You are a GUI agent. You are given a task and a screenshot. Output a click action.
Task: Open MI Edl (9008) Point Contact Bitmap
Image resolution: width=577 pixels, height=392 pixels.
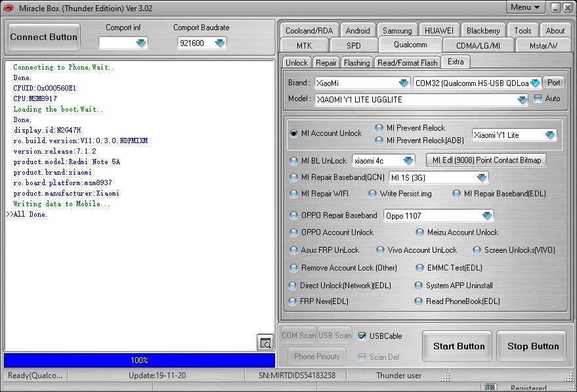(486, 160)
